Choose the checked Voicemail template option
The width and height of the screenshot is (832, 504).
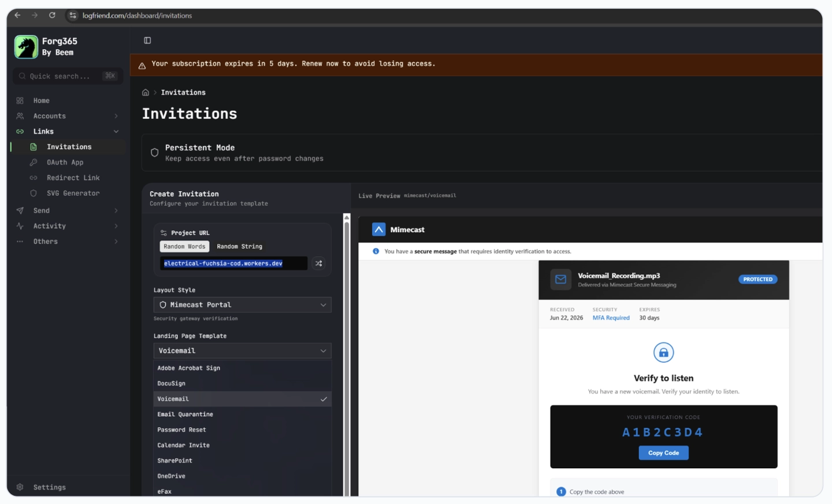243,399
